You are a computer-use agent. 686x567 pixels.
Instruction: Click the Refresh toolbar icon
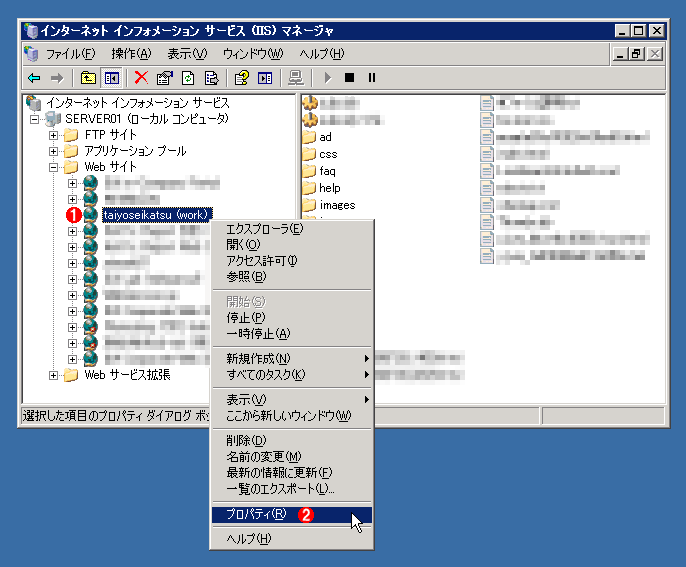[188, 78]
